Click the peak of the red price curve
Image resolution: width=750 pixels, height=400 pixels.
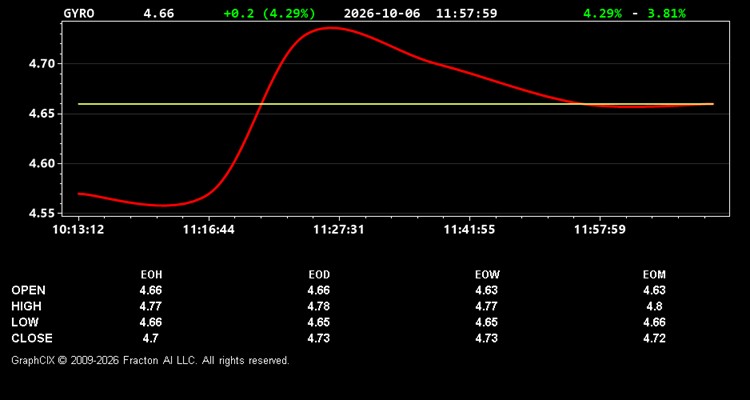pyautogui.click(x=331, y=28)
